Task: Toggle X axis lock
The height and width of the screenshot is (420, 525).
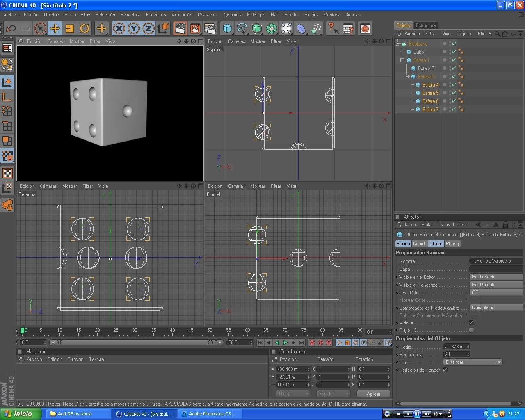Action: [119, 29]
